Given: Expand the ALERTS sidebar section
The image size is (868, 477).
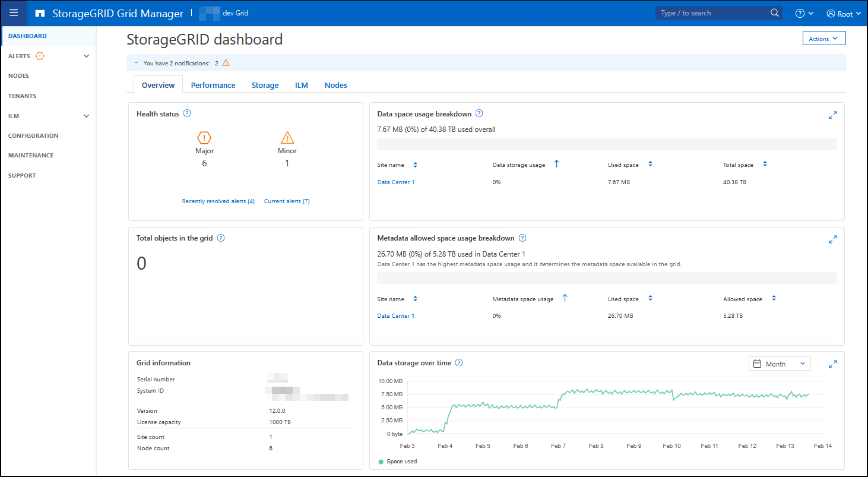Looking at the screenshot, I should click(x=87, y=56).
